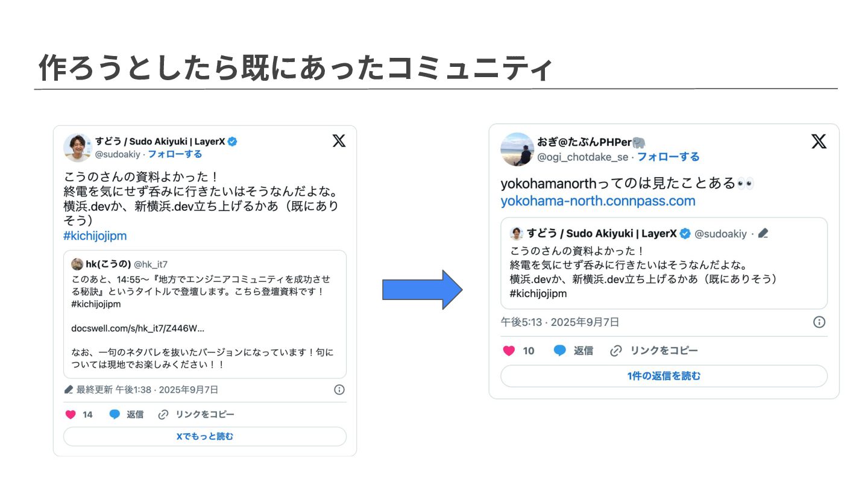Click reply bubble icon in left tweet
The width and height of the screenshot is (868, 488).
(x=115, y=414)
